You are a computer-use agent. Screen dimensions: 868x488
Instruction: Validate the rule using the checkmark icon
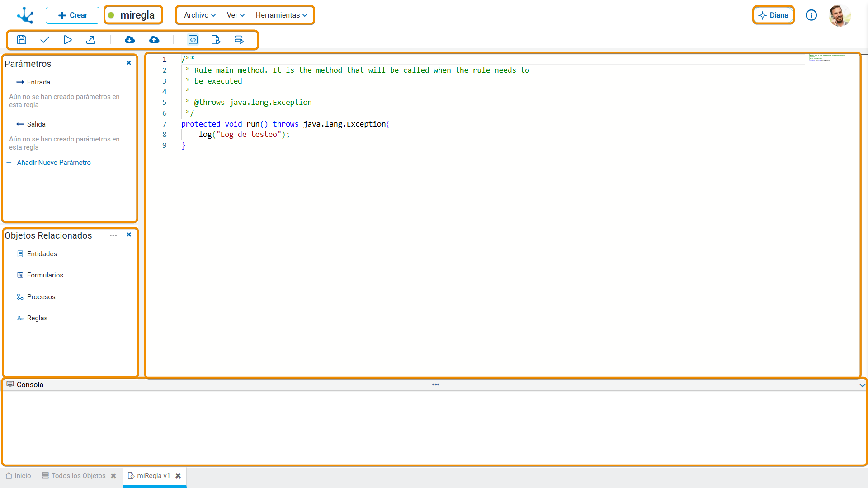[44, 40]
